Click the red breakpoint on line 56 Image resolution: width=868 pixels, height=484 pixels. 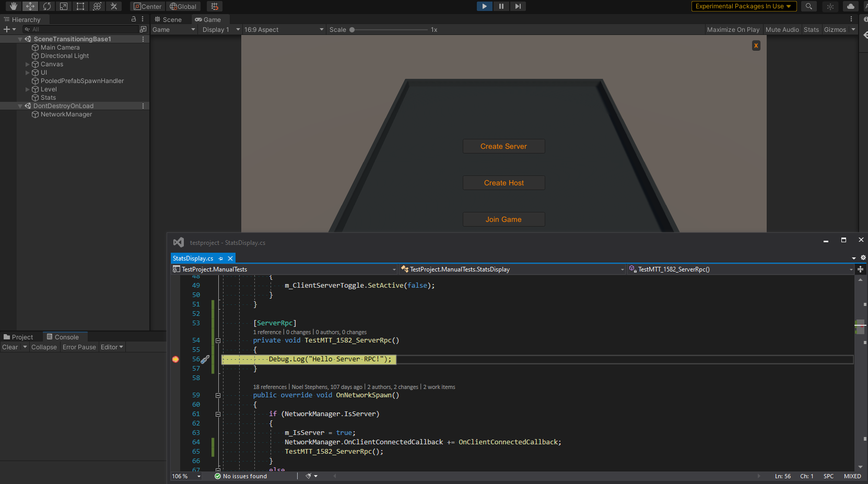point(175,359)
